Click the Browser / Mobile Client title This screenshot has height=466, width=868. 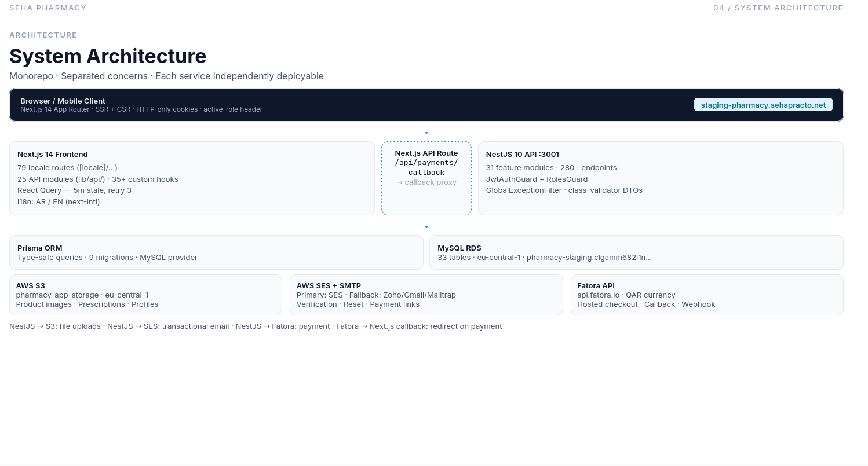63,101
